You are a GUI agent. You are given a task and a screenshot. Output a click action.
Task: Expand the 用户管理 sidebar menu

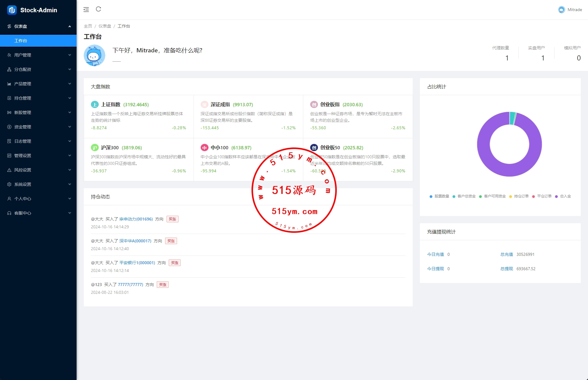tap(38, 55)
